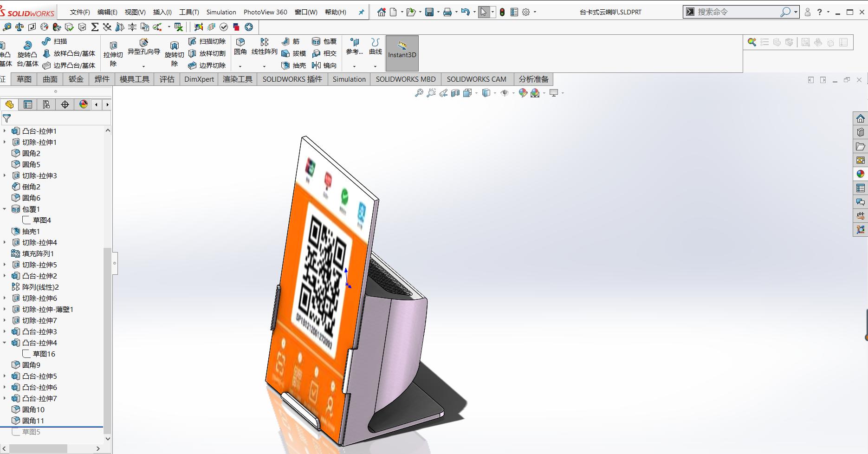
Task: Open SOLIDWORKS Resources home icon in task pane
Action: coord(861,118)
